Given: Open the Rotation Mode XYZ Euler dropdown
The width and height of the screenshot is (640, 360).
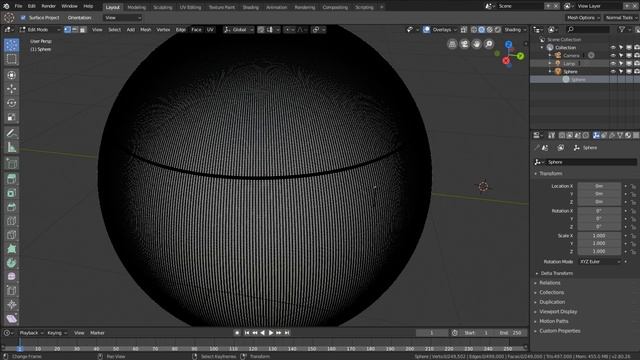Looking at the screenshot, I should pos(599,262).
